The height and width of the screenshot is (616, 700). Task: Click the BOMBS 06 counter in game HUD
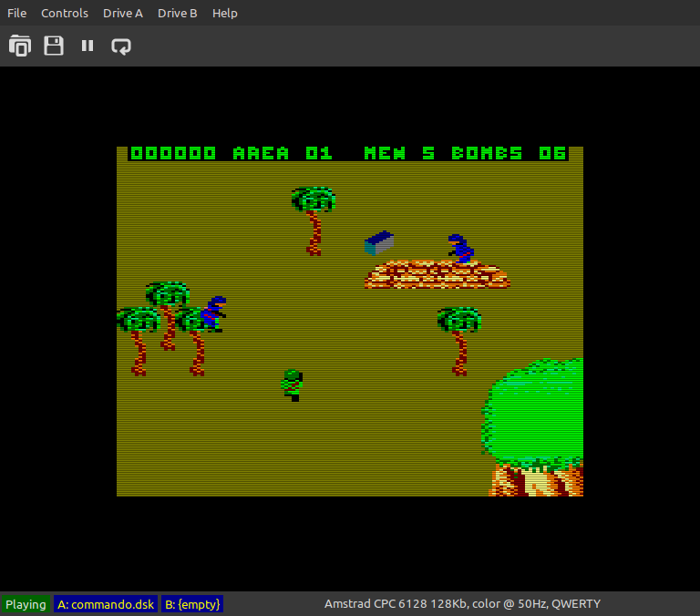pos(509,153)
